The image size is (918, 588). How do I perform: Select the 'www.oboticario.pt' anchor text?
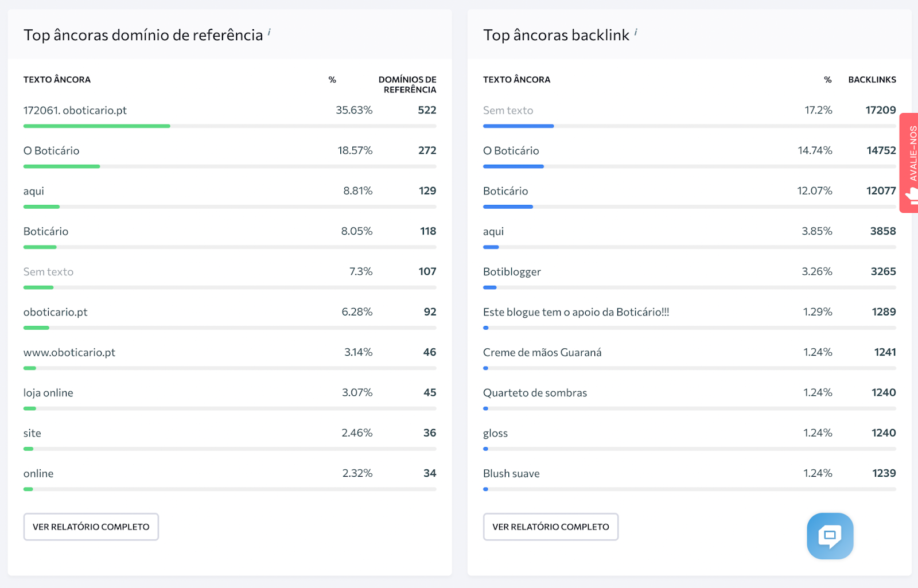pos(69,352)
